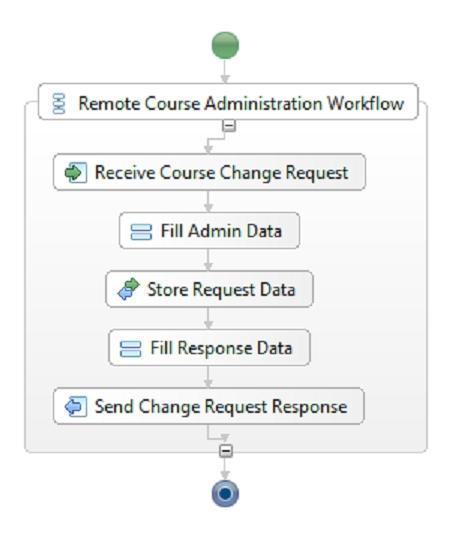
Task: Select the Remote Course Administration Workflow header
Action: [228, 102]
